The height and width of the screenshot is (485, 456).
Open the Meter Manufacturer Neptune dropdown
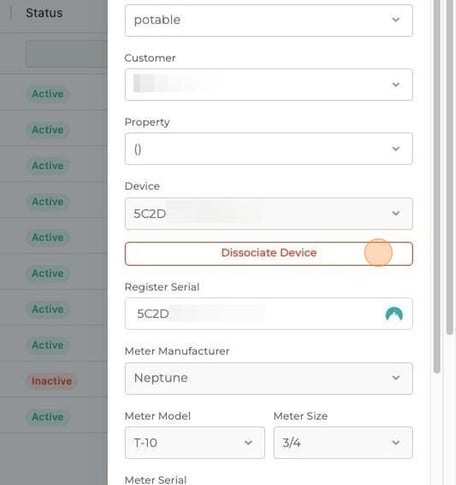pyautogui.click(x=269, y=378)
